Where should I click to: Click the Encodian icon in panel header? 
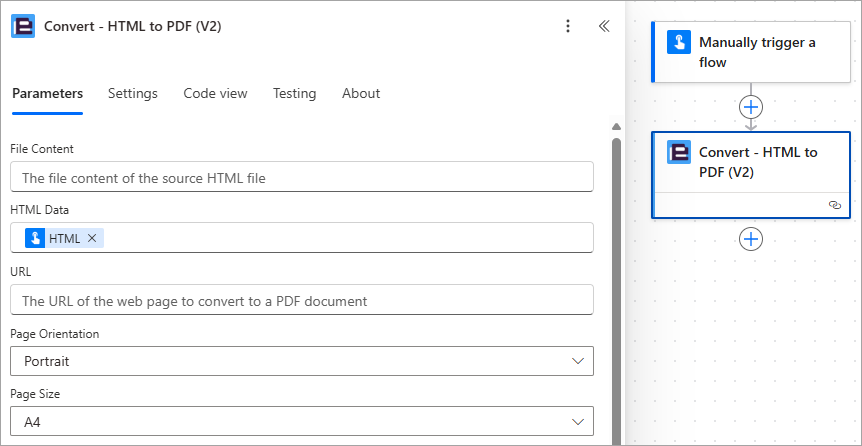[23, 26]
